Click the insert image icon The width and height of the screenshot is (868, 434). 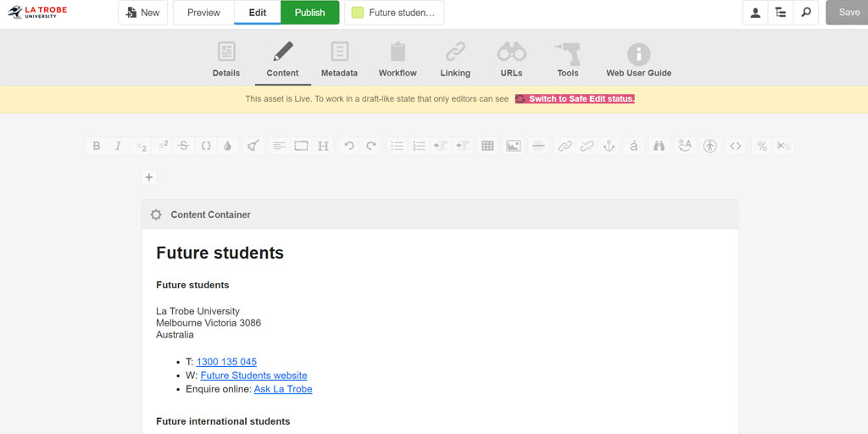coord(513,146)
